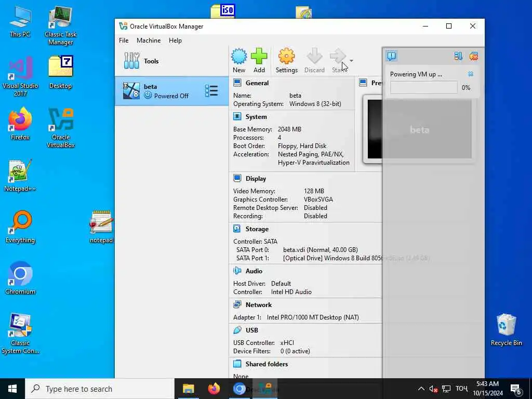Click Intel PRO/1000 MT Desktop (NAT) adapter
The width and height of the screenshot is (532, 399).
(x=313, y=317)
